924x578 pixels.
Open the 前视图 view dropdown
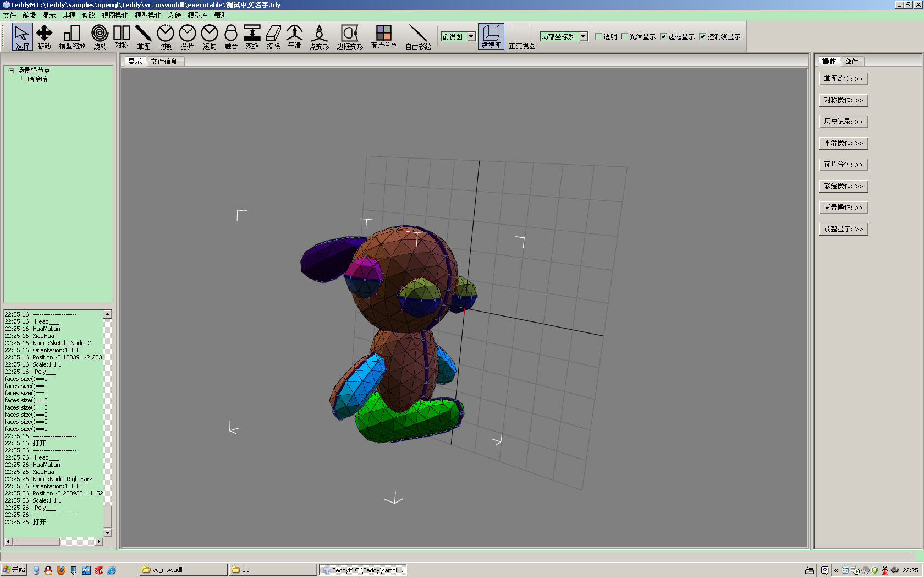click(471, 37)
